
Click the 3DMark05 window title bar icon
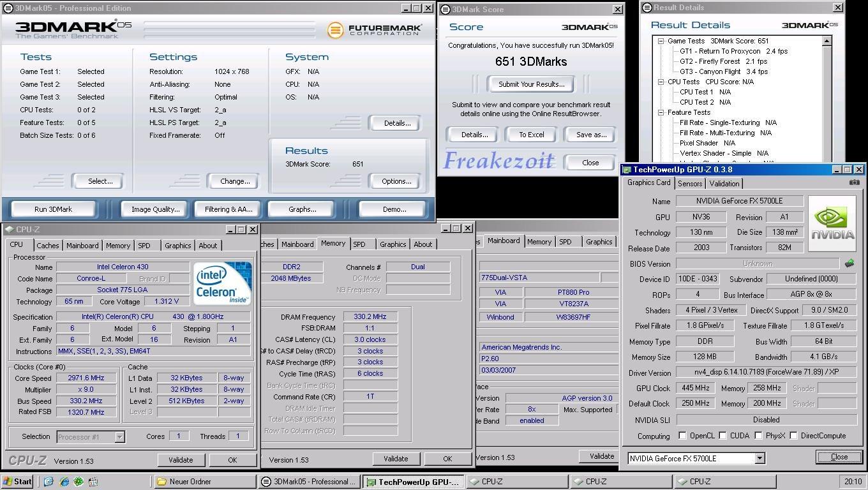[8, 8]
